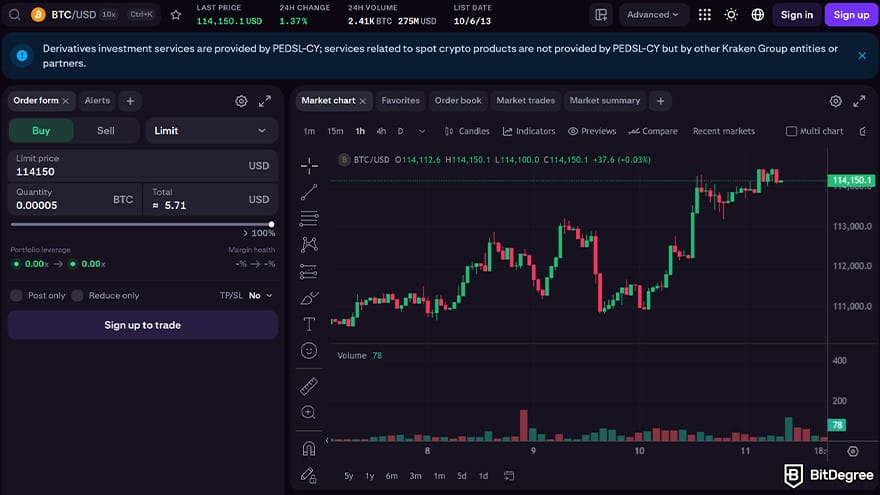Toggle lock all drawings tool
880x495 pixels.
[x=309, y=475]
